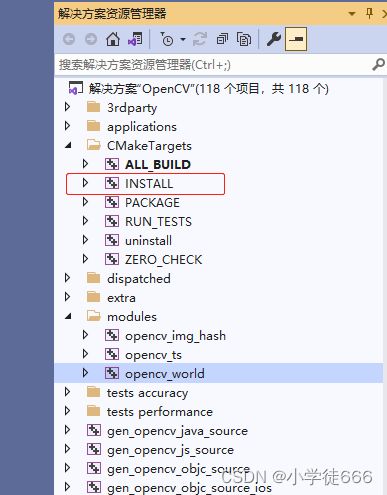
Task: Collapse the CMakeTargets folder
Action: pyautogui.click(x=68, y=146)
